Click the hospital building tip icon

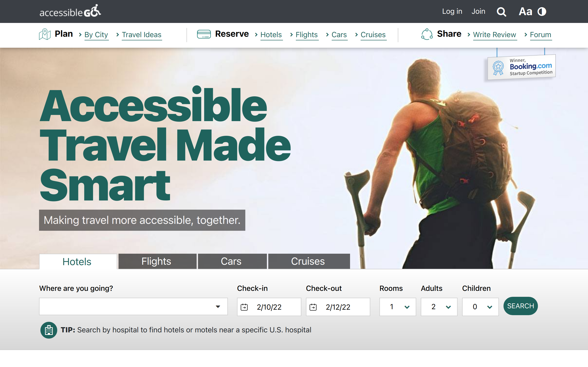click(x=49, y=330)
